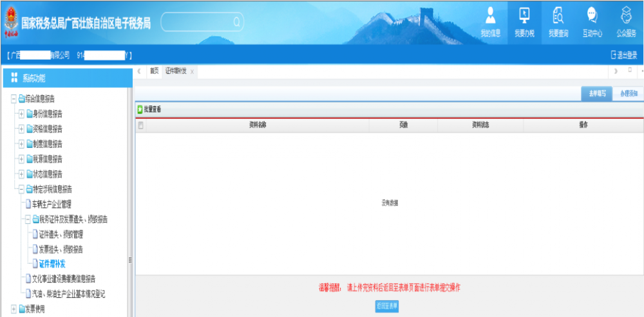Viewport: 644px width, 317px height.
Task: Click the 页数 column header
Action: point(403,125)
